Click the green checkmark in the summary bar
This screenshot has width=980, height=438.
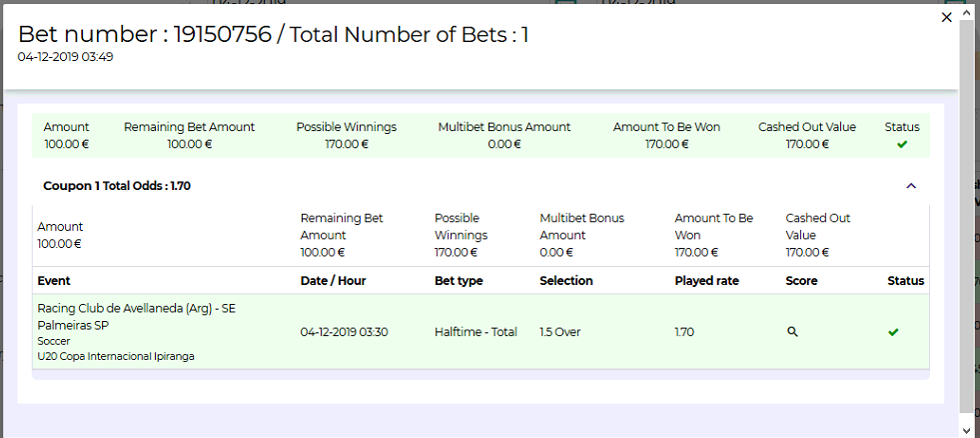pyautogui.click(x=902, y=144)
